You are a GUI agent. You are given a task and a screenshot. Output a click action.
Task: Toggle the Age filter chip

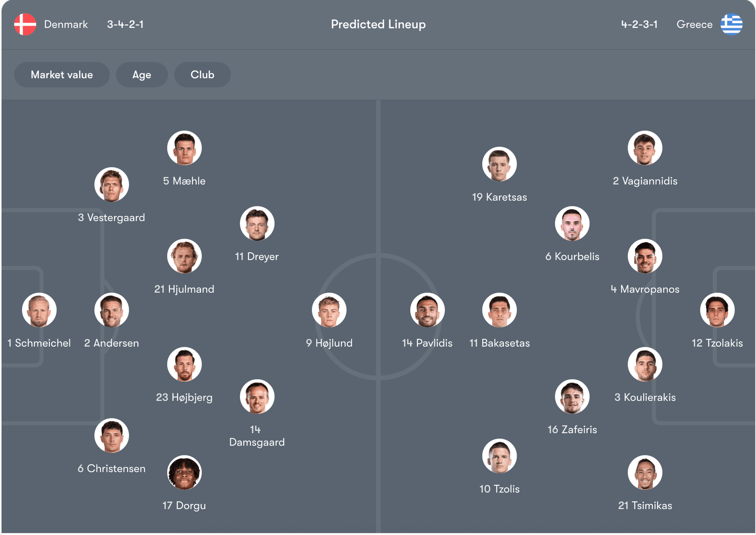click(142, 75)
